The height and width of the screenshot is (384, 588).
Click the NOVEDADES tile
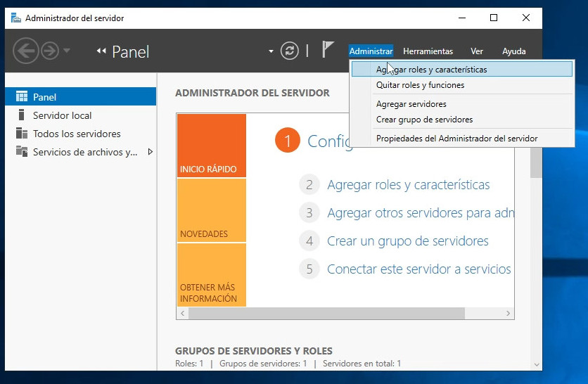pyautogui.click(x=211, y=210)
